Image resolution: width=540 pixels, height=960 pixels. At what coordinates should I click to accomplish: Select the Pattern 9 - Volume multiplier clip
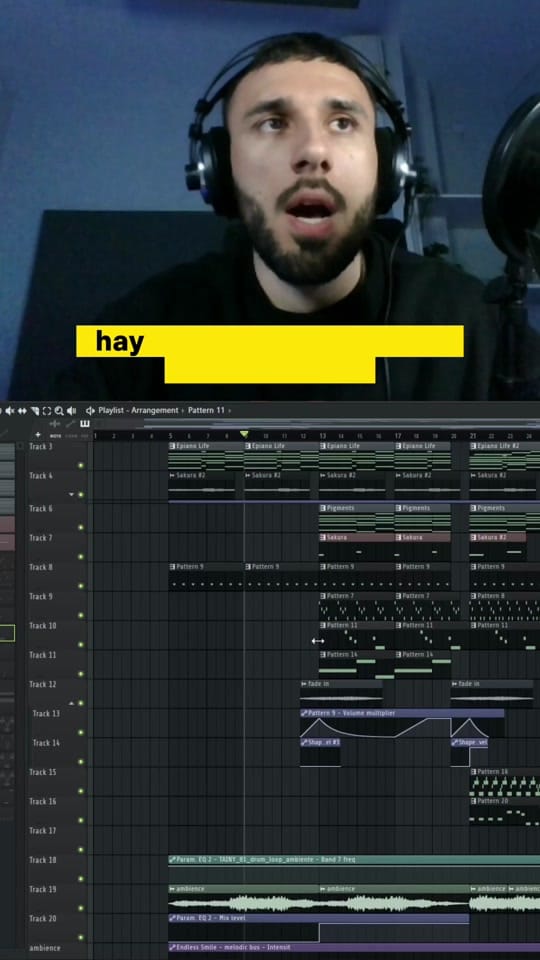coord(402,723)
